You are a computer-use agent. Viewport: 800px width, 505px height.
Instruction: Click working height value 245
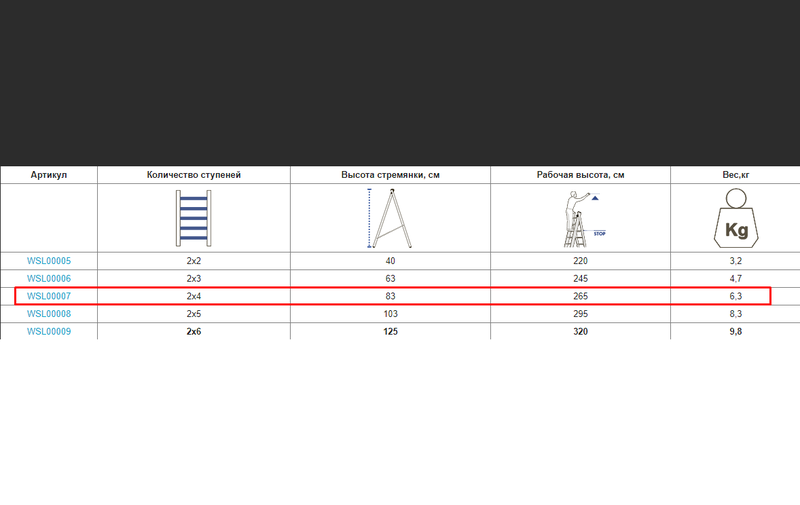pyautogui.click(x=581, y=279)
